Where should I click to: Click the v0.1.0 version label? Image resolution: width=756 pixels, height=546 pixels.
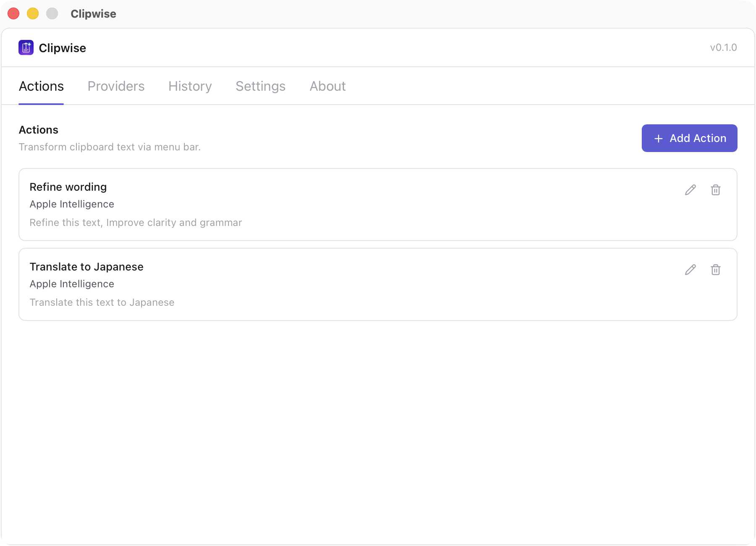pos(723,47)
